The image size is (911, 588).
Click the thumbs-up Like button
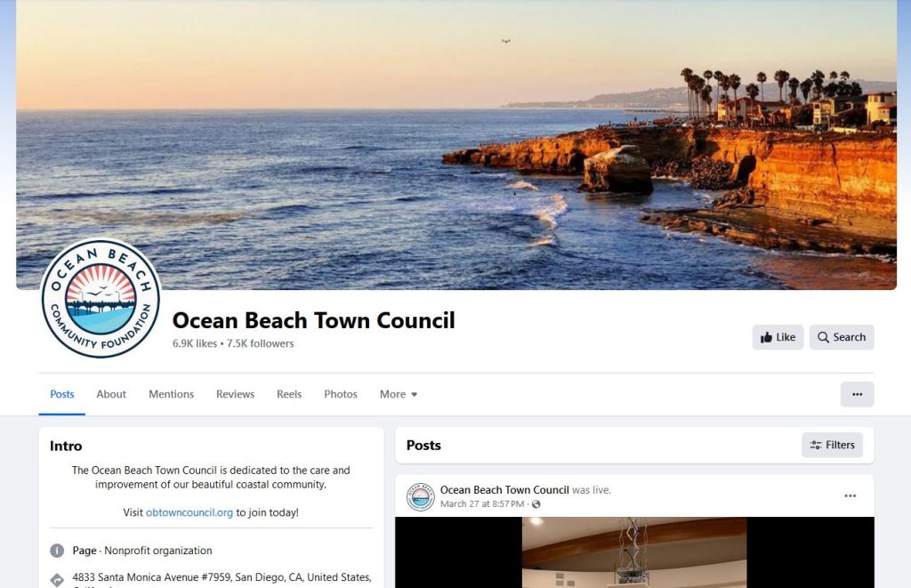coord(778,337)
